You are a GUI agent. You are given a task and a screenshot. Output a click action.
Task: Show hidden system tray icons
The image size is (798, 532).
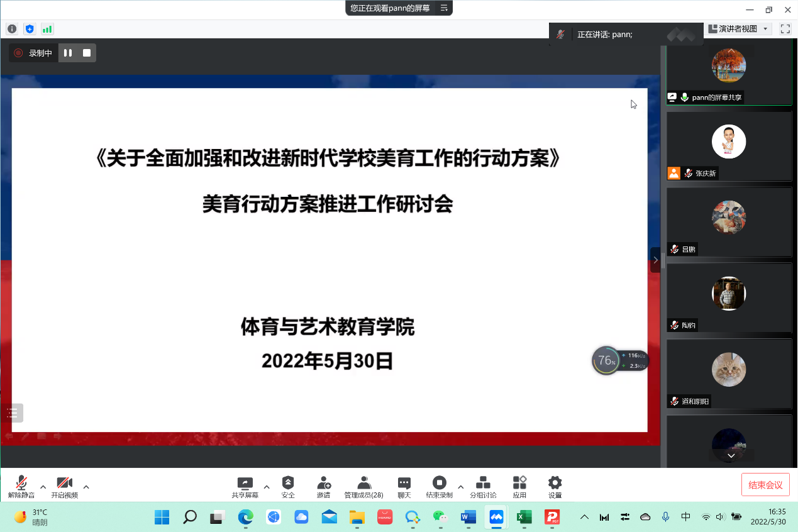[x=584, y=517]
